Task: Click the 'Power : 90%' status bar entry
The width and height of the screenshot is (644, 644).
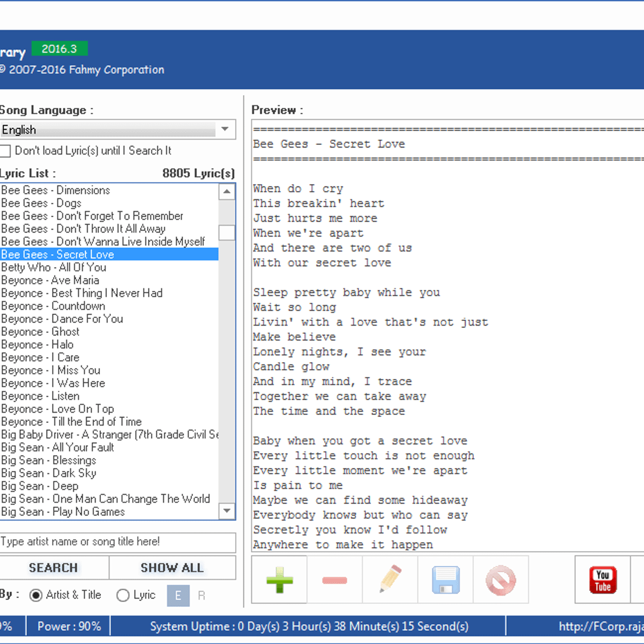Action: (69, 626)
